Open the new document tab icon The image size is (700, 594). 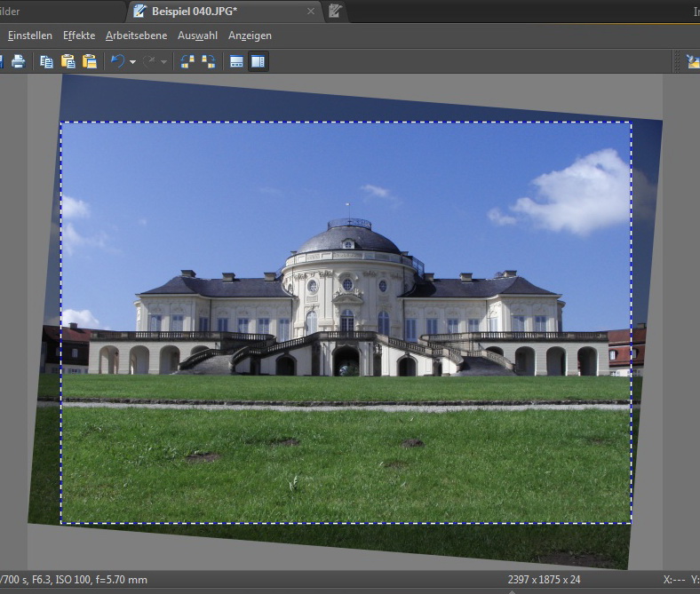(x=335, y=12)
